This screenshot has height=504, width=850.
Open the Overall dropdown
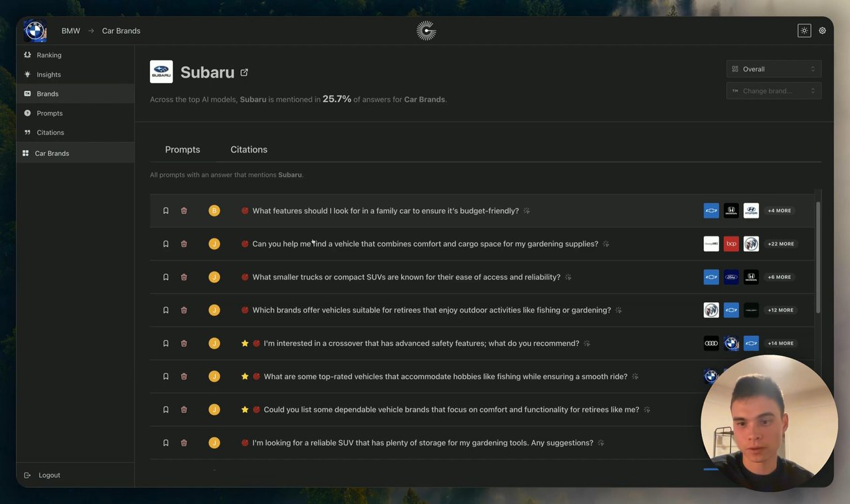(x=774, y=69)
